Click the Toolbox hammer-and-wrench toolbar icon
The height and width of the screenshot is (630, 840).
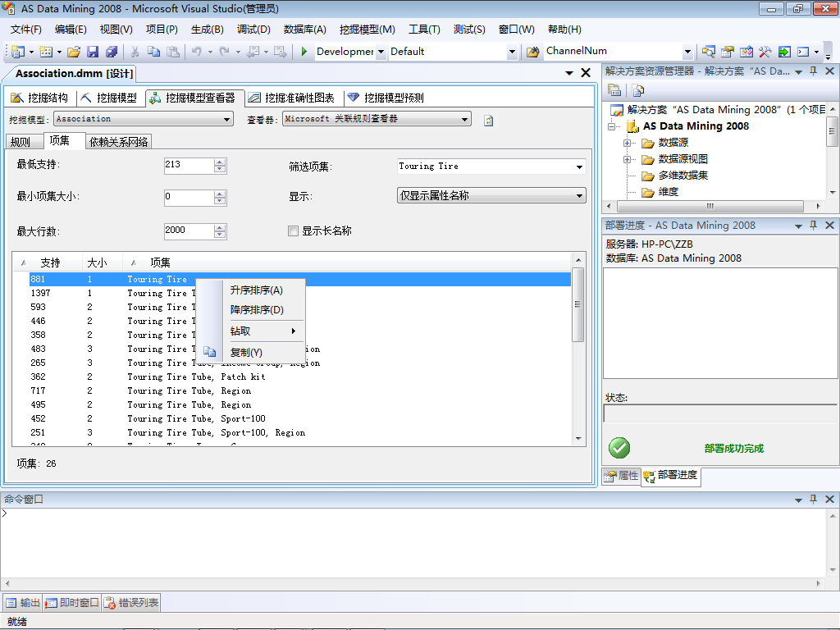[x=765, y=52]
